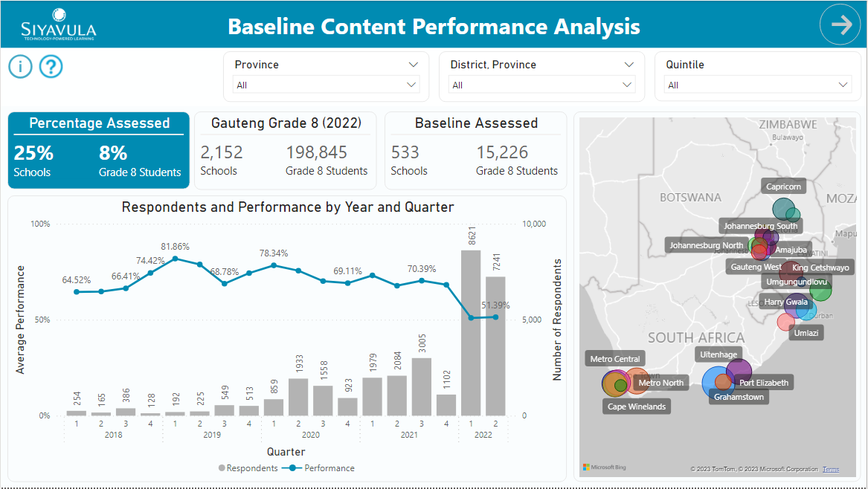Viewport: 868px width, 489px height.
Task: Click the Microsoft Bing logo on map
Action: coord(605,467)
